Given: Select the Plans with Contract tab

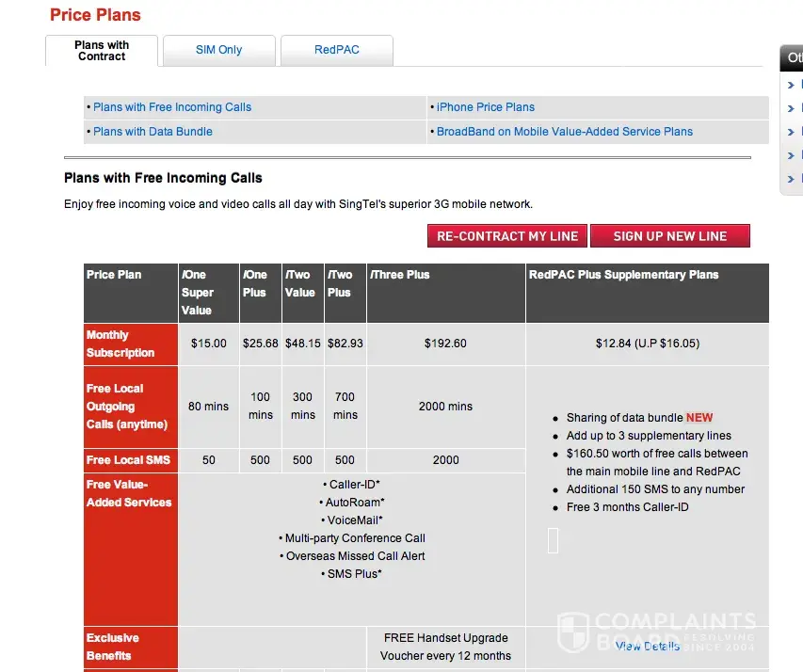Looking at the screenshot, I should point(102,51).
